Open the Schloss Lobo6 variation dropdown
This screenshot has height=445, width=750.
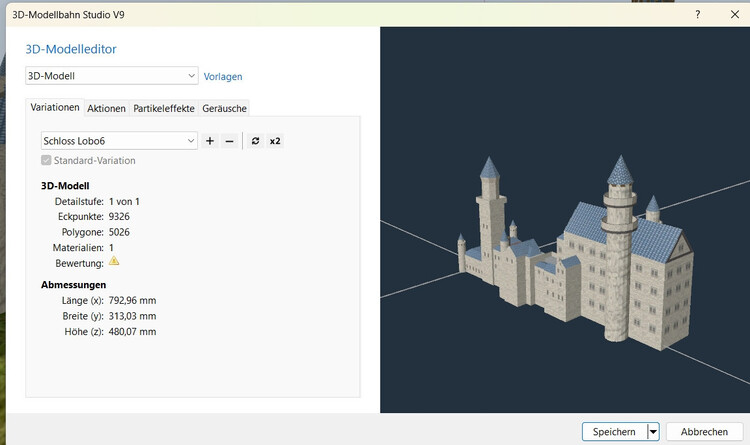[119, 141]
